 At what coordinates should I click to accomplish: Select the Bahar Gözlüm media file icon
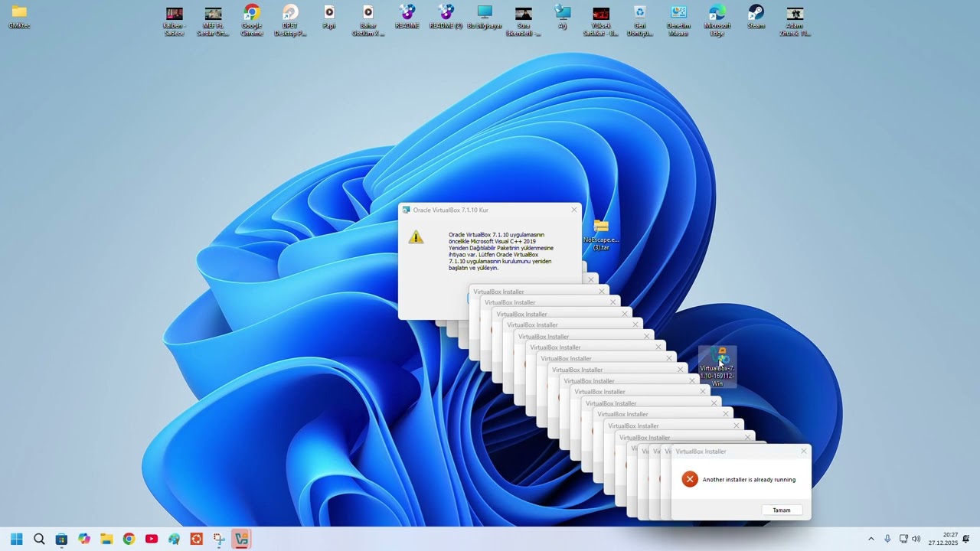tap(368, 21)
